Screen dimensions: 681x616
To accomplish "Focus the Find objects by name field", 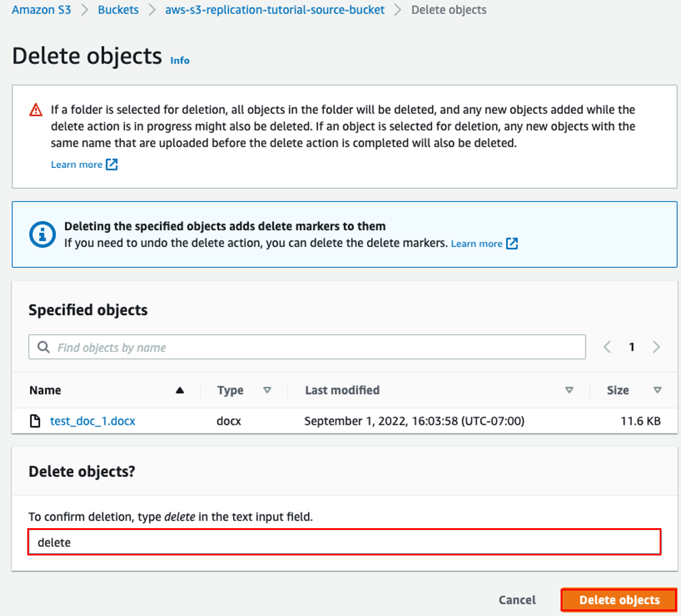I will [x=307, y=347].
